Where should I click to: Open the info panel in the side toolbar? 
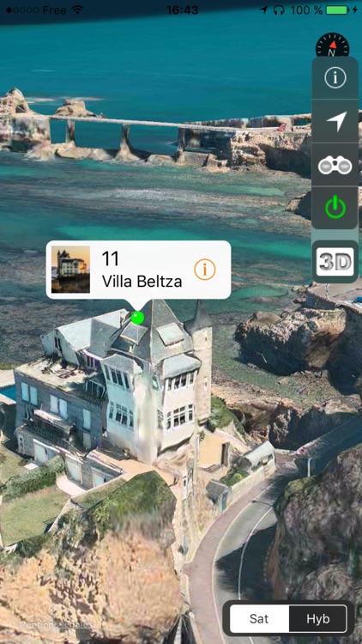tap(335, 77)
